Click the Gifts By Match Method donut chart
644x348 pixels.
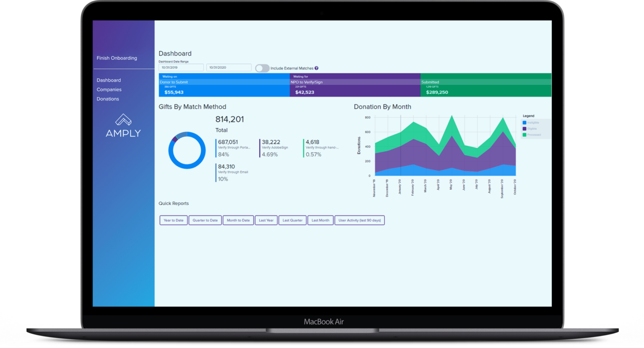pos(187,150)
